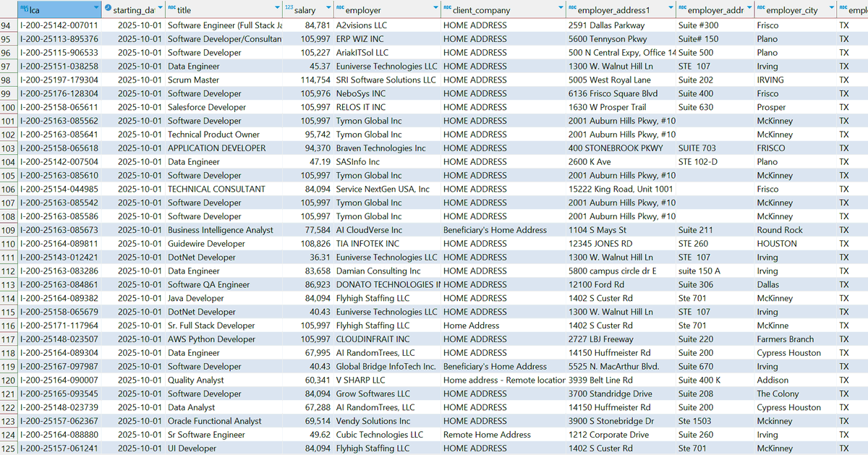Open the lca column filter dropdown arrow

tap(95, 9)
